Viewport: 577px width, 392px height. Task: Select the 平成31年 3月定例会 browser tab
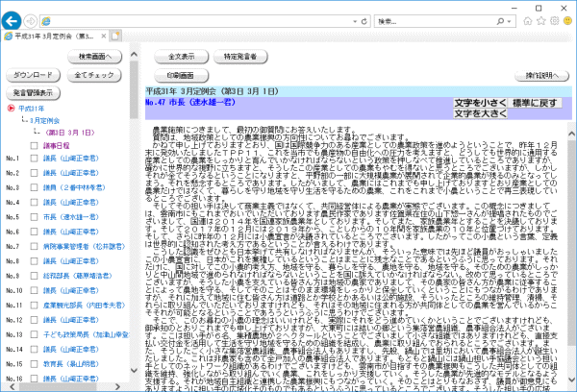54,37
